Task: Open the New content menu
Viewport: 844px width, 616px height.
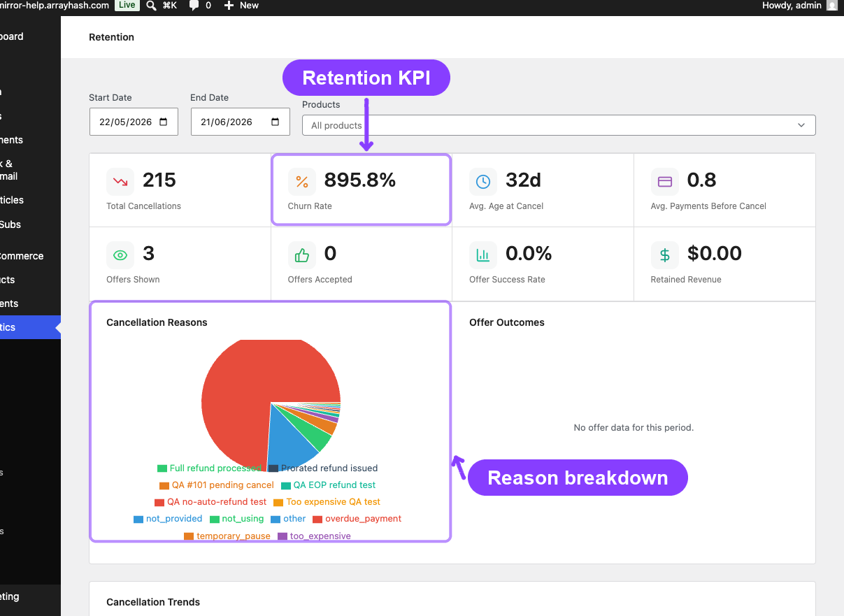Action: click(241, 6)
